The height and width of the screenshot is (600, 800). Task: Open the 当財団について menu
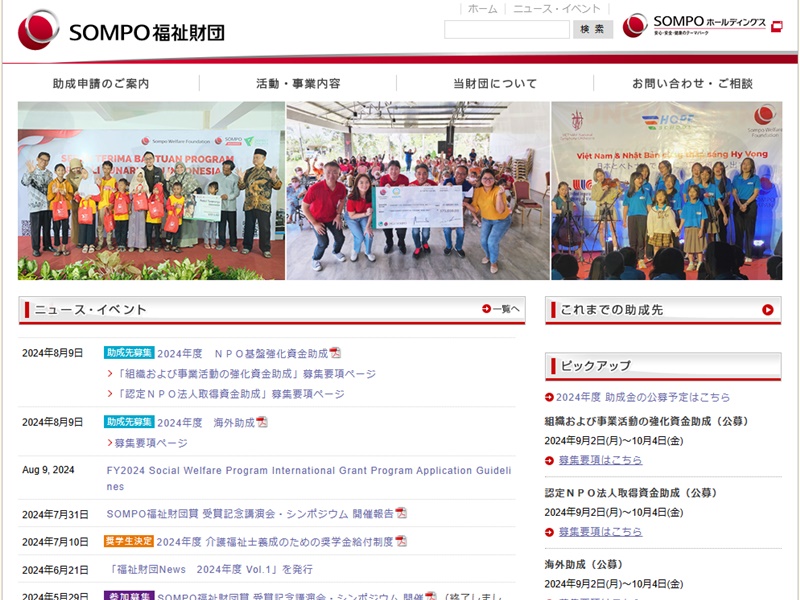point(495,83)
